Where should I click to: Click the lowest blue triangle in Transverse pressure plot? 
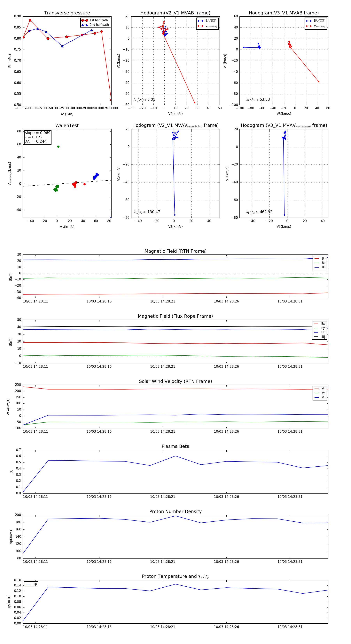[62, 46]
